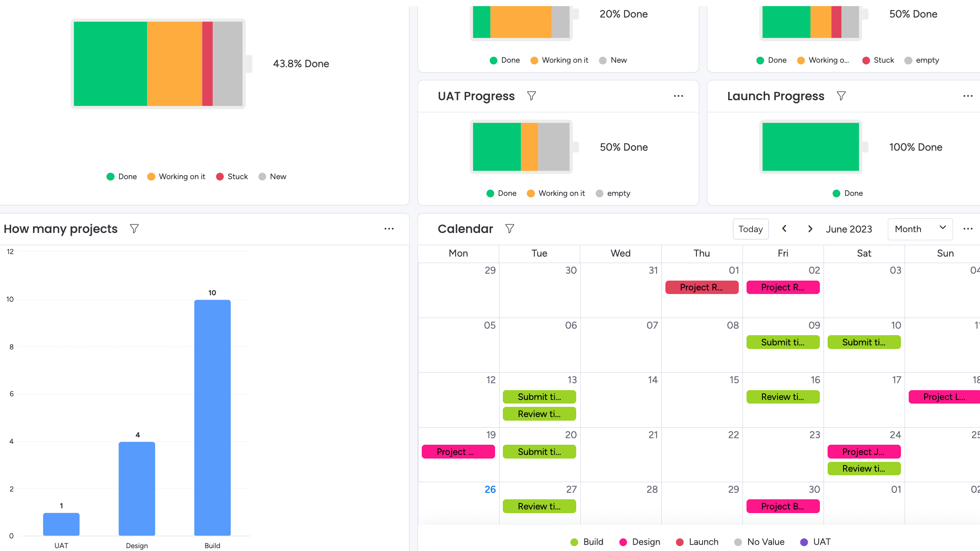Viewport: 980px width, 551px height.
Task: Toggle the Stuck status in the legend
Action: [x=231, y=176]
